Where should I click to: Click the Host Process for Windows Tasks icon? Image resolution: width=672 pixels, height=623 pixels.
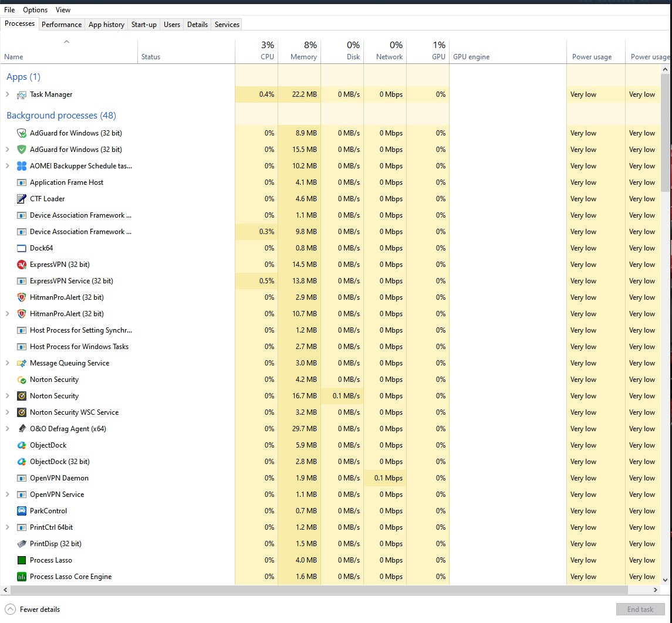point(22,347)
